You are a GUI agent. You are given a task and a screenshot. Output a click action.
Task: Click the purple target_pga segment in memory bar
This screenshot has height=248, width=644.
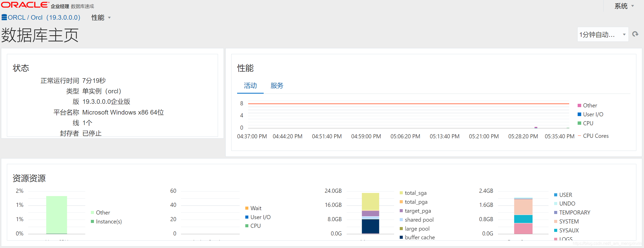370,213
